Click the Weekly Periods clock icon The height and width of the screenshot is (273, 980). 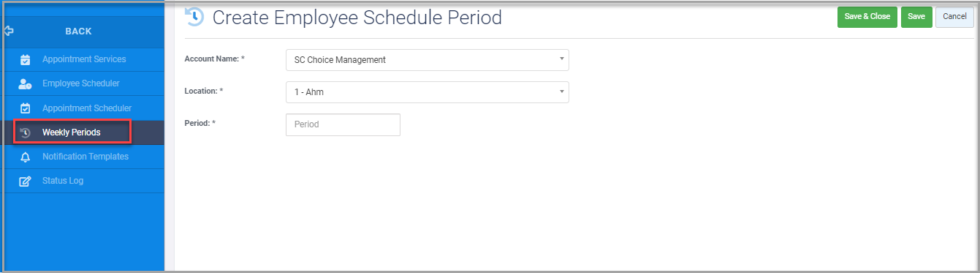(x=25, y=132)
